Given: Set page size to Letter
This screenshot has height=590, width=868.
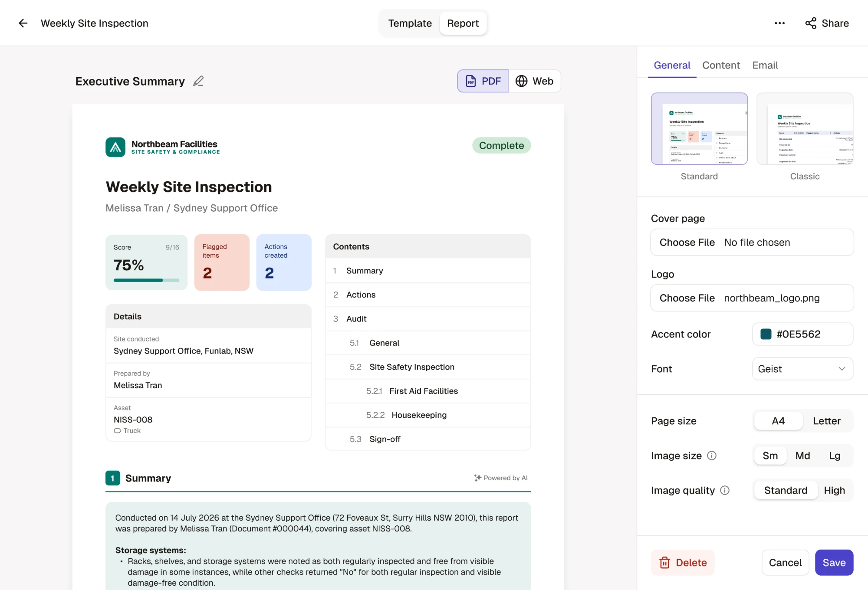Looking at the screenshot, I should 827,421.
